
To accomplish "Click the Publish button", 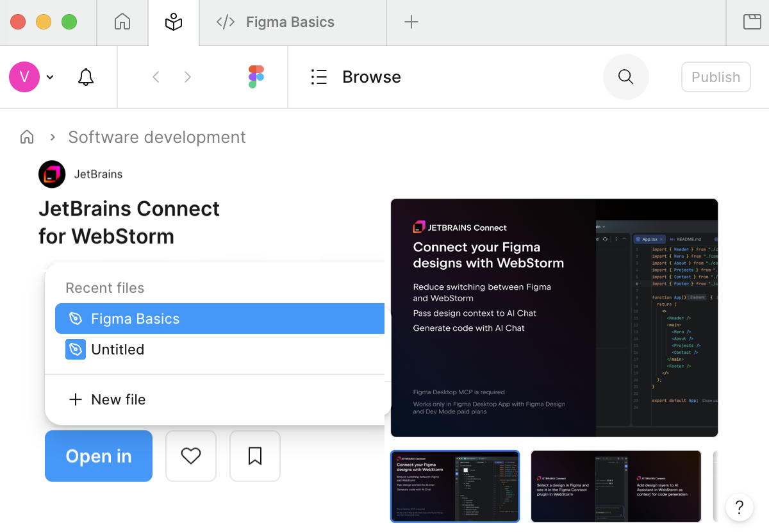I will 716,77.
